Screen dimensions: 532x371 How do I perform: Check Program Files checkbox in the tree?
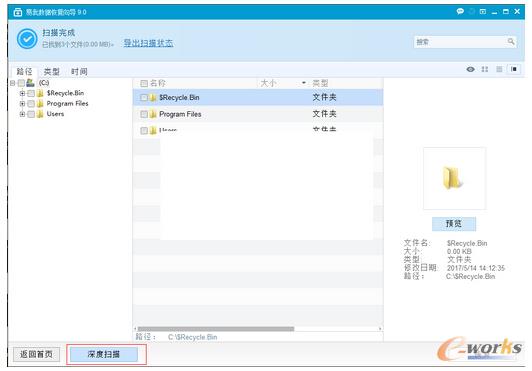coord(31,104)
